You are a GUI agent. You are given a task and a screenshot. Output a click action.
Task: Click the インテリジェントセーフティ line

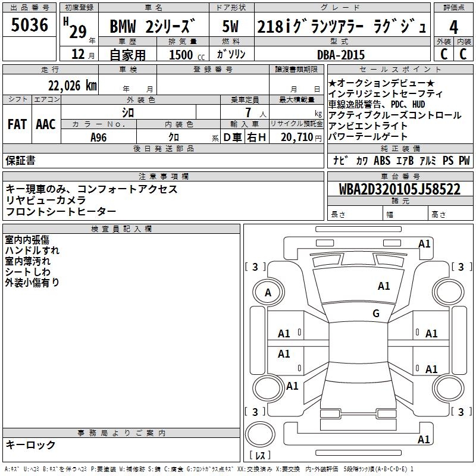coord(386,93)
